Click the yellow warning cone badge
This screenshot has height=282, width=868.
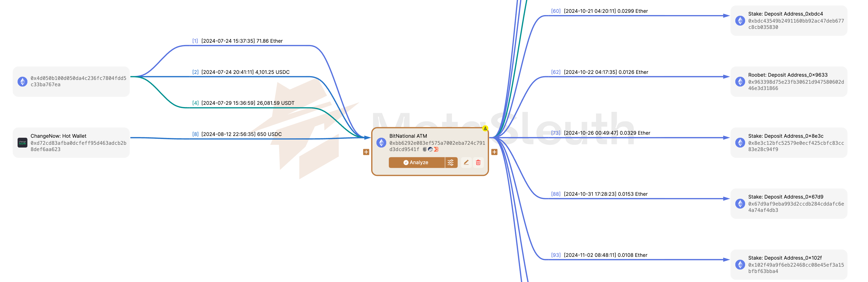pyautogui.click(x=485, y=128)
